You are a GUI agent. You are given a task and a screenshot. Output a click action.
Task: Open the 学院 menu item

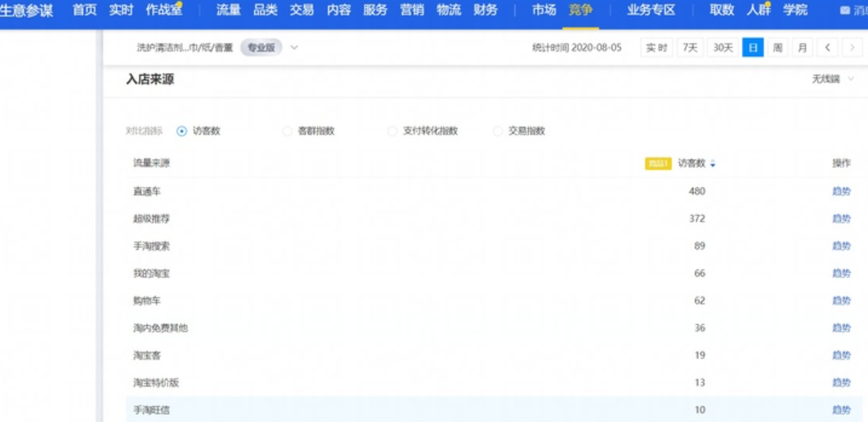click(x=795, y=10)
